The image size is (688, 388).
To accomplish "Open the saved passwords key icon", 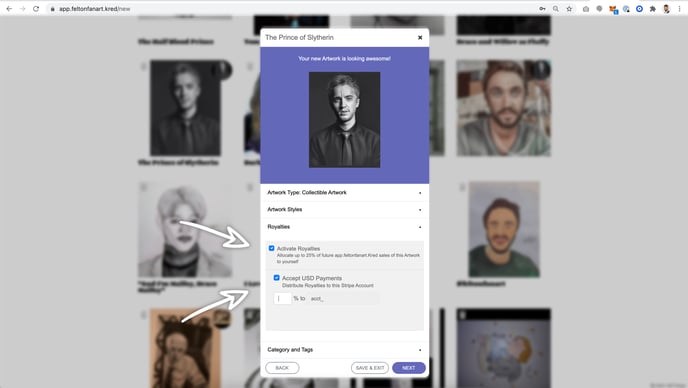I will (x=542, y=9).
